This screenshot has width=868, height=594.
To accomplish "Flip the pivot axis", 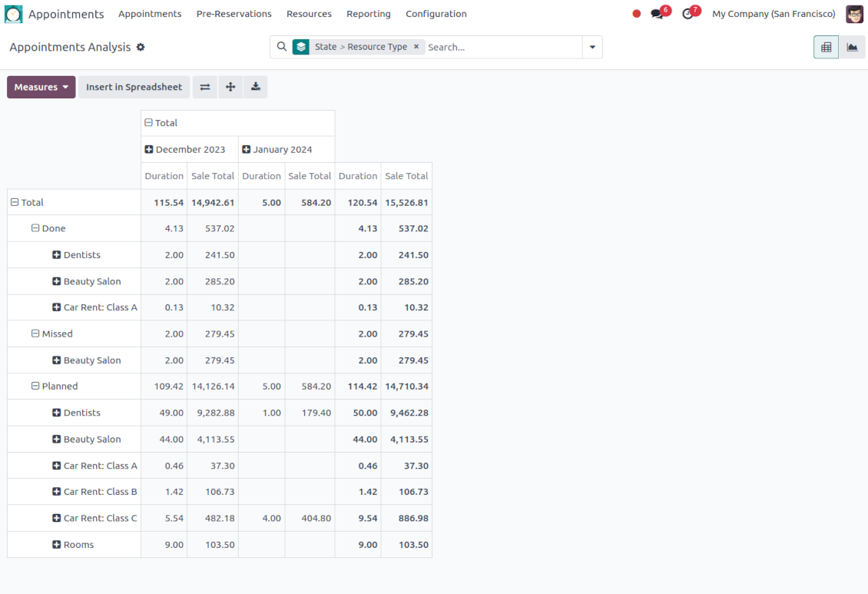I will pyautogui.click(x=205, y=87).
